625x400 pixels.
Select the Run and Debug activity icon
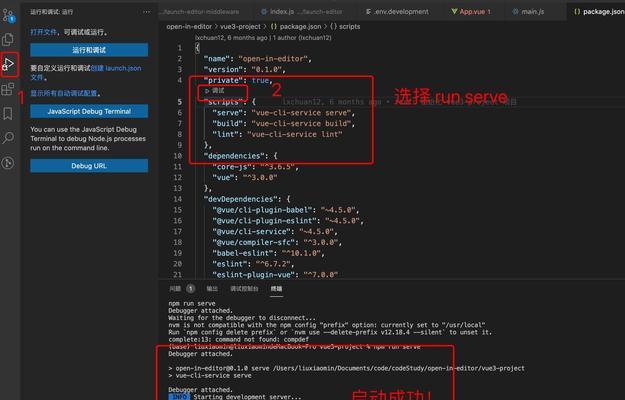point(8,64)
